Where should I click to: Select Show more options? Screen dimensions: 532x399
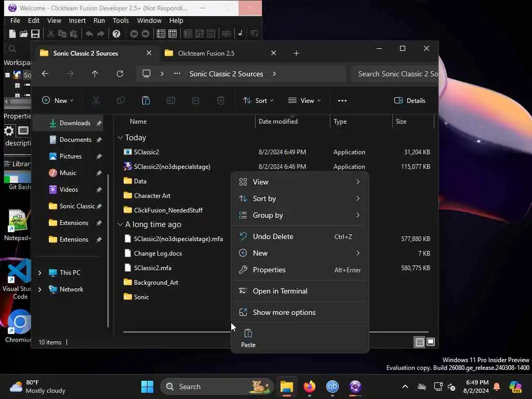[x=300, y=312]
